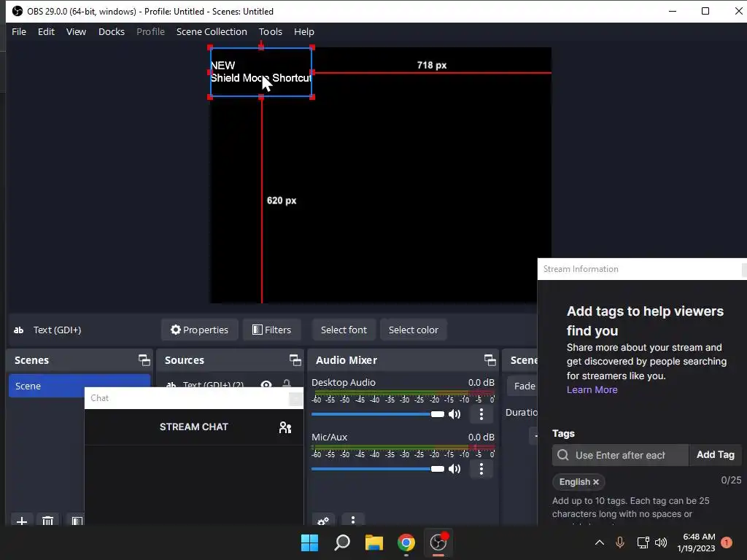Image resolution: width=747 pixels, height=560 pixels.
Task: Open Filters for the selected source
Action: coord(271,330)
